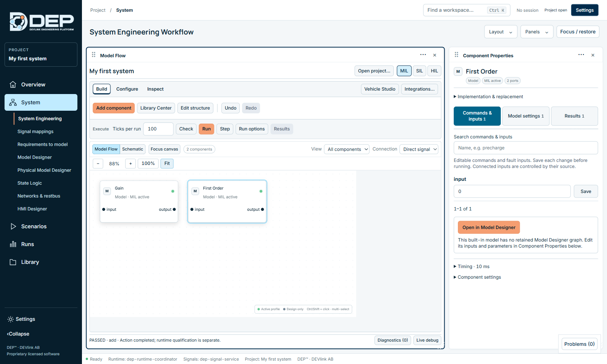
Task: Open Overview via home icon
Action: [x=13, y=85]
